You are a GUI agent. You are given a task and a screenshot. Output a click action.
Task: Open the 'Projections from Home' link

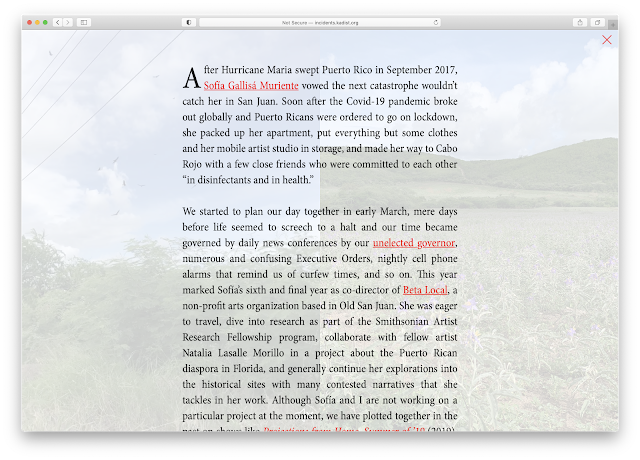point(344,429)
